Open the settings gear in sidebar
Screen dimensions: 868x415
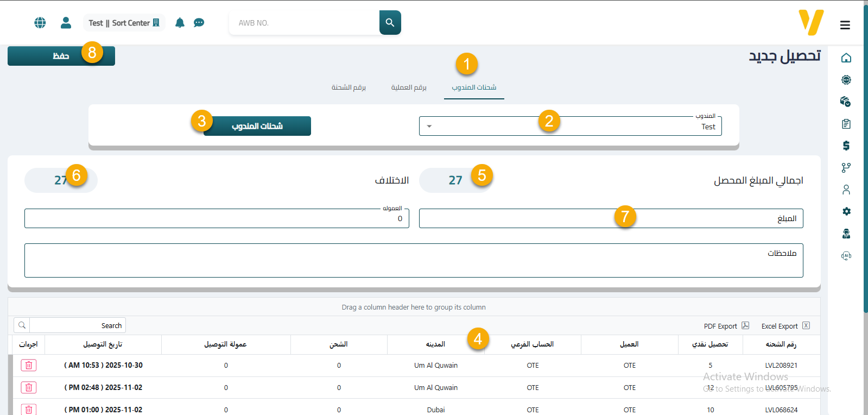pos(846,211)
